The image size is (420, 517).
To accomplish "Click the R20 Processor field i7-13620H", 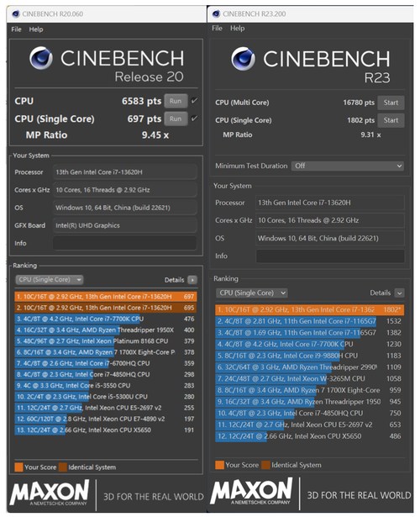I will point(125,172).
